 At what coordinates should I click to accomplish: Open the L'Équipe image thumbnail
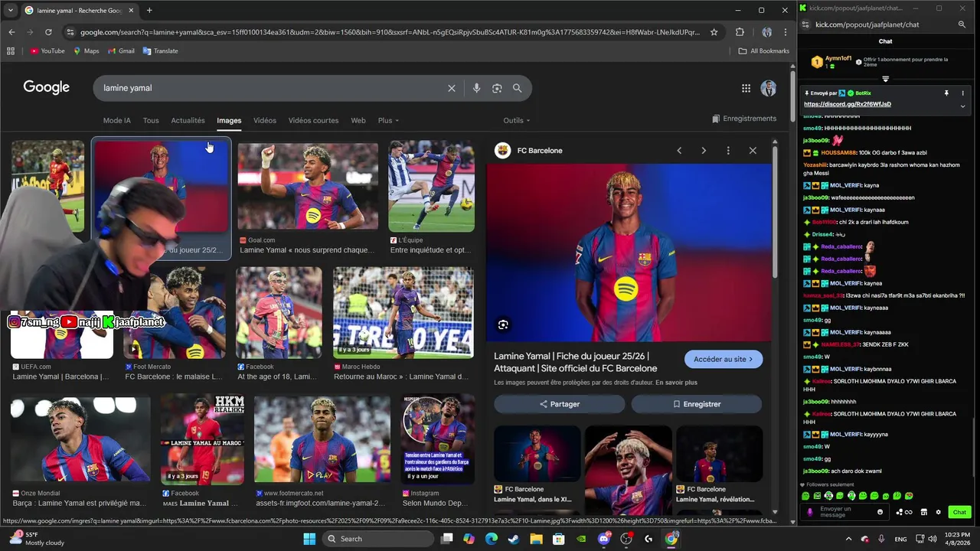point(431,186)
